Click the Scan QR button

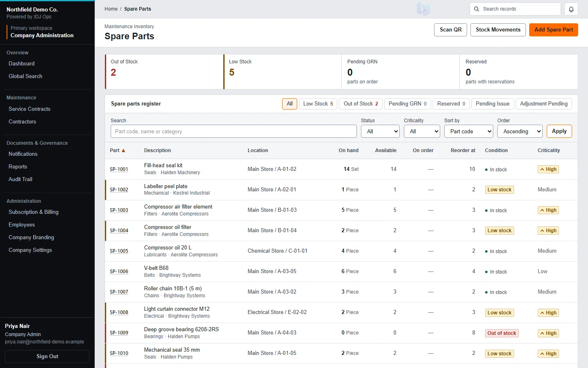tap(450, 30)
